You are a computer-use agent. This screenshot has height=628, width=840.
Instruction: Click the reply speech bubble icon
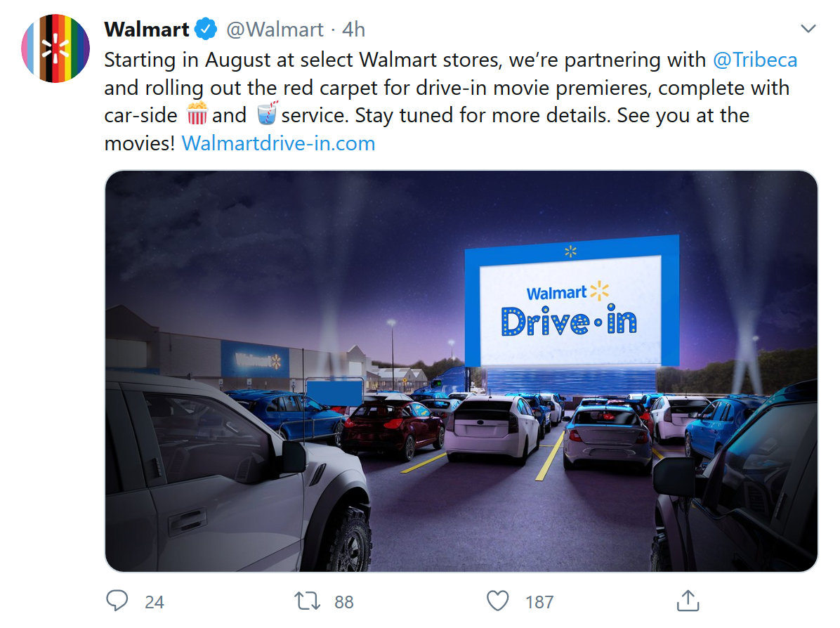click(117, 601)
